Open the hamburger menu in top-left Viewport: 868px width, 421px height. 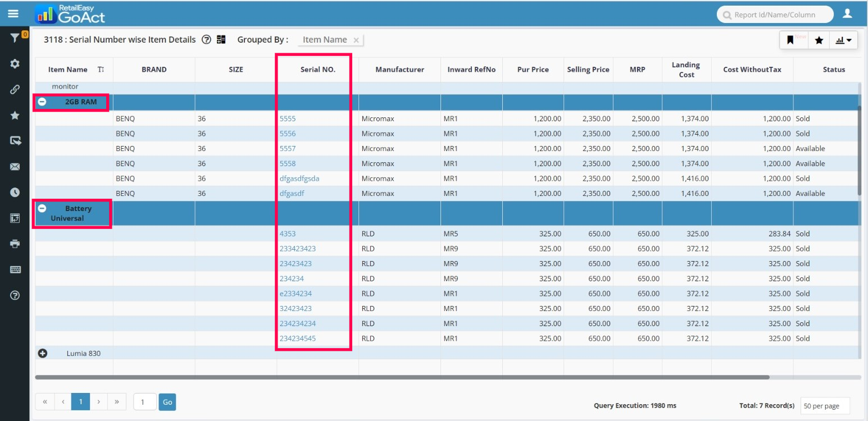(x=13, y=13)
